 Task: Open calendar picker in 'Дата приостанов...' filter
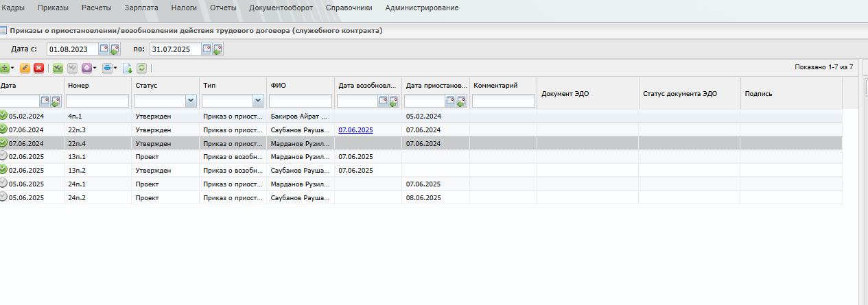(x=451, y=101)
